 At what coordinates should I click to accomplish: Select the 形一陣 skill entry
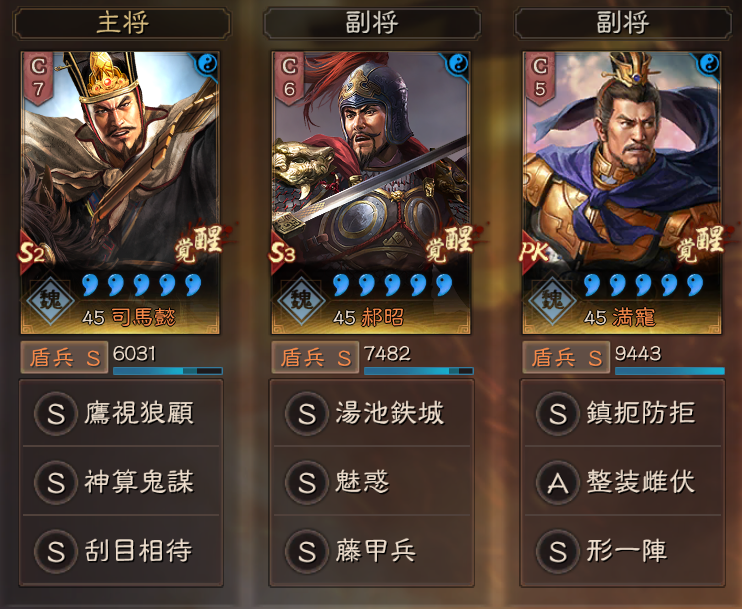623,551
